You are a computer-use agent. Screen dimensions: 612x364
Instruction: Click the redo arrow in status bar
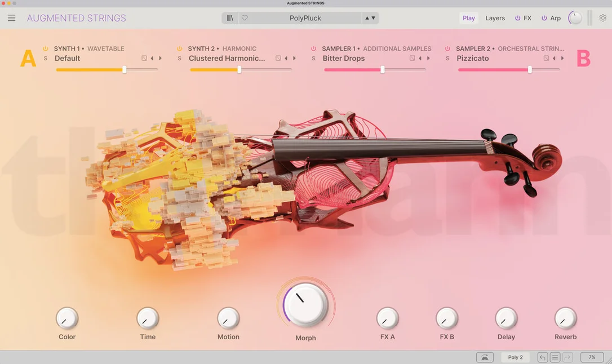click(x=568, y=357)
